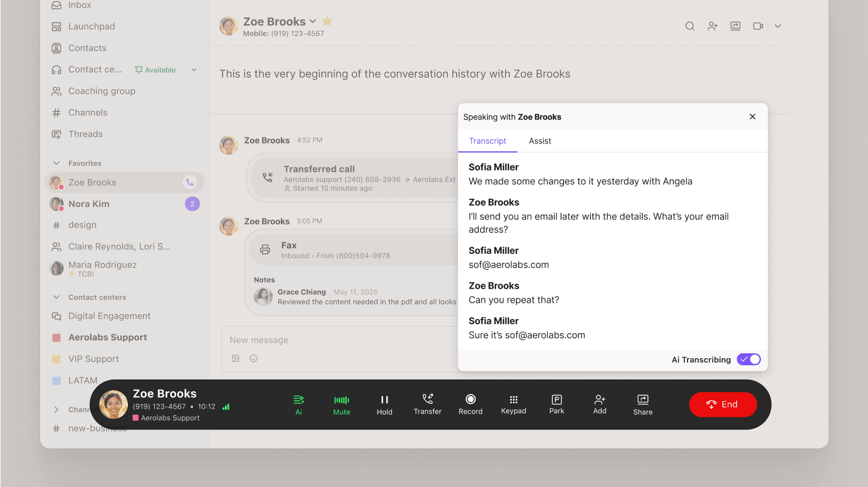Click in the New message field
This screenshot has width=868, height=487.
337,340
